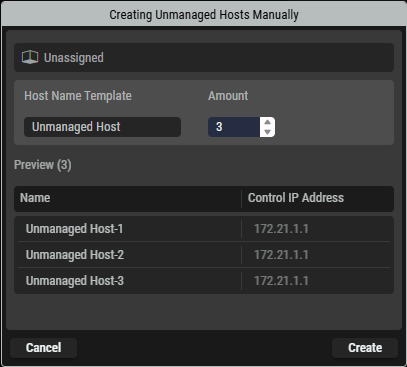Increase Amount with the up arrow
The width and height of the screenshot is (407, 367).
point(267,122)
